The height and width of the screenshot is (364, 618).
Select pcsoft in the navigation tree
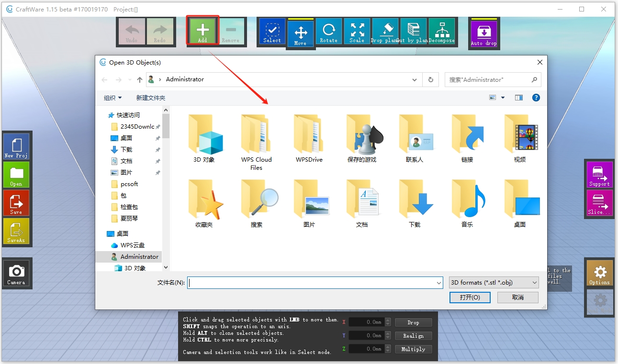point(129,184)
